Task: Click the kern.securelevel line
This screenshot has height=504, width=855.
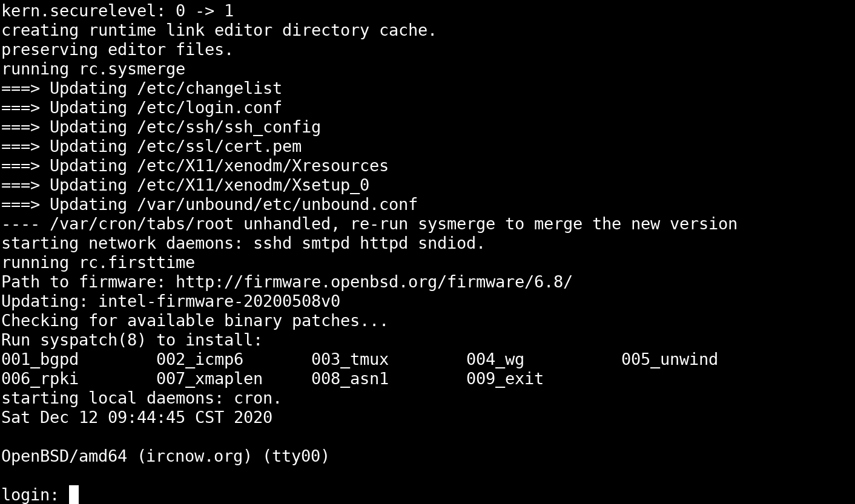Action: pyautogui.click(x=117, y=11)
